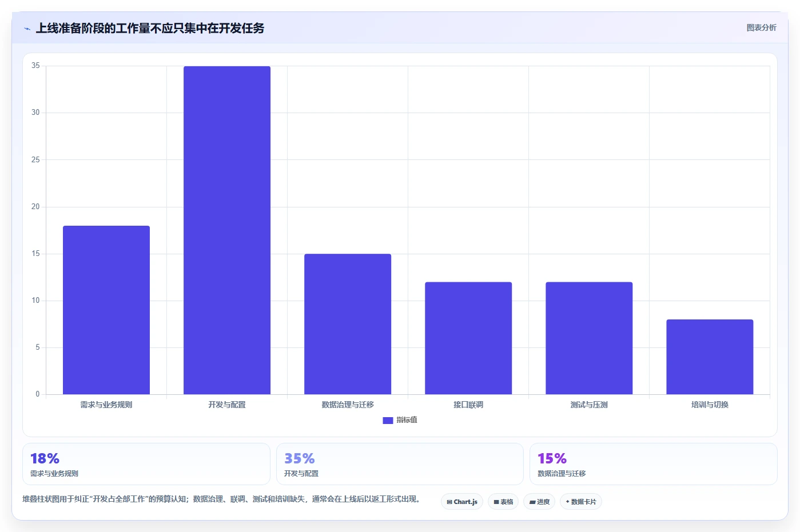Click the 需求与业务规则 x-axis label
This screenshot has width=800, height=532.
(106, 405)
